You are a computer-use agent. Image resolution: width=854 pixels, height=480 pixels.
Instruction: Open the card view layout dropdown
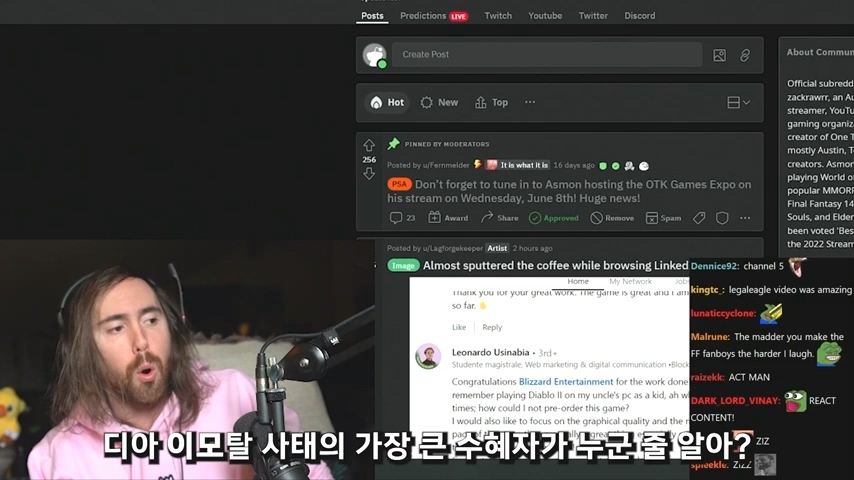pyautogui.click(x=738, y=102)
